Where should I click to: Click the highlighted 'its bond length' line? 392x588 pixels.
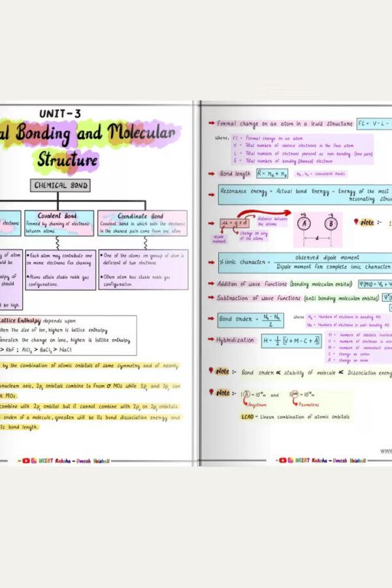coord(19,427)
